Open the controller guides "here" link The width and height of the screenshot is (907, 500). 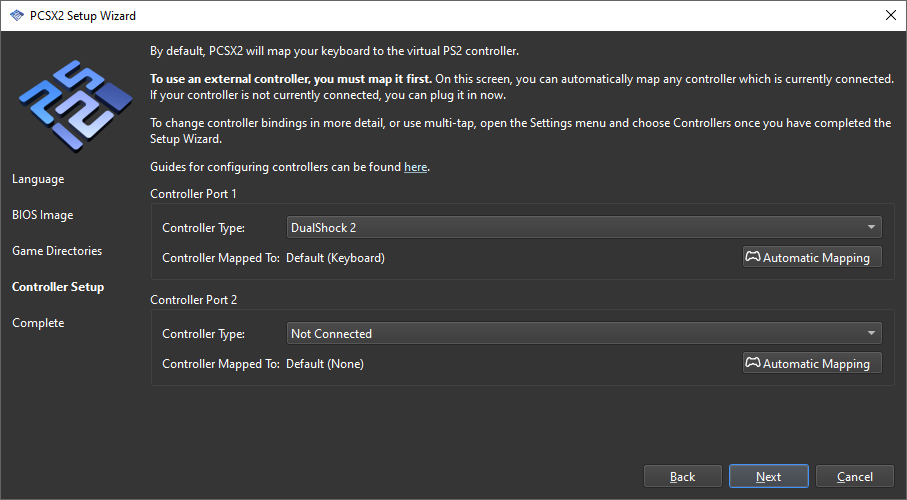pyautogui.click(x=416, y=167)
